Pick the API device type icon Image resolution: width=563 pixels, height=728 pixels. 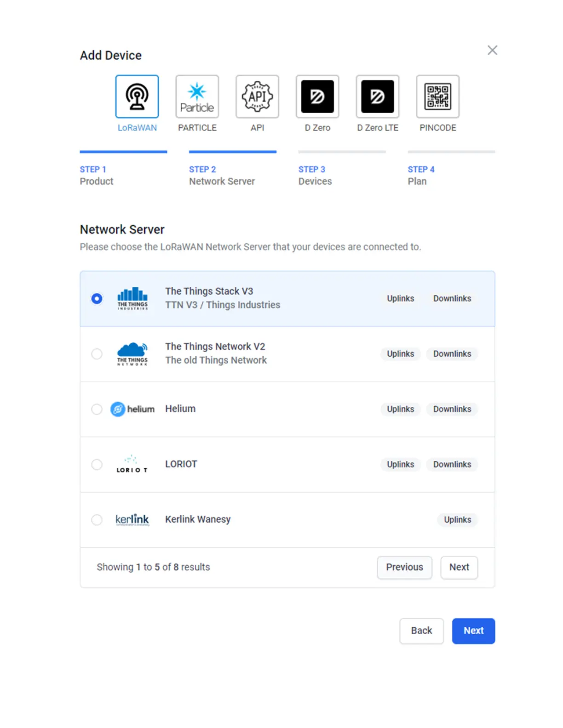tap(258, 97)
